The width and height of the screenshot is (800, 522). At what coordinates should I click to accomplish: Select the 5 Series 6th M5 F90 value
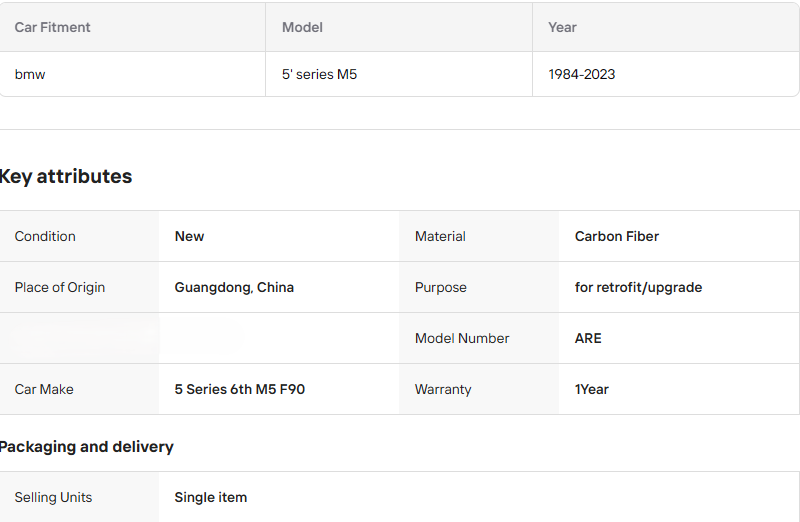tap(239, 389)
